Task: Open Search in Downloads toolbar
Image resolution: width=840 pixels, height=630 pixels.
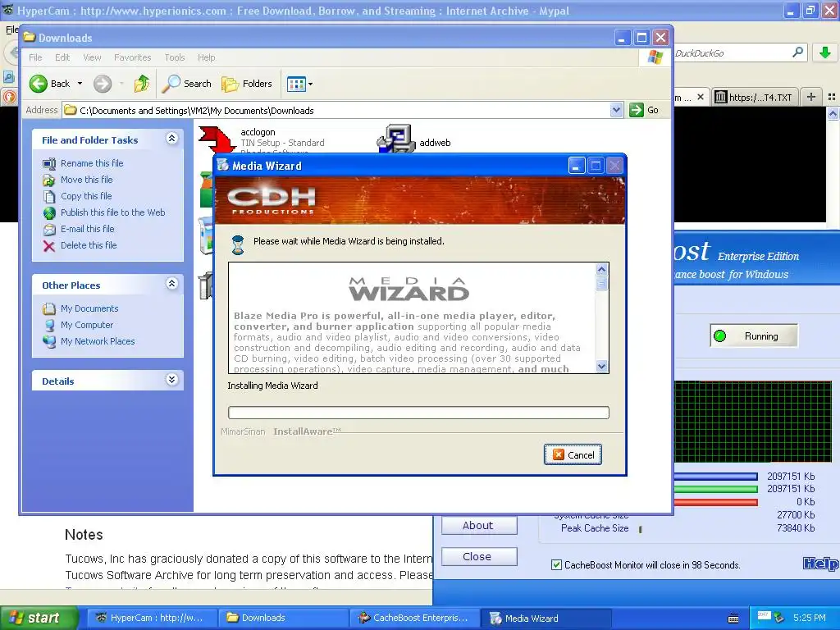Action: pos(187,84)
